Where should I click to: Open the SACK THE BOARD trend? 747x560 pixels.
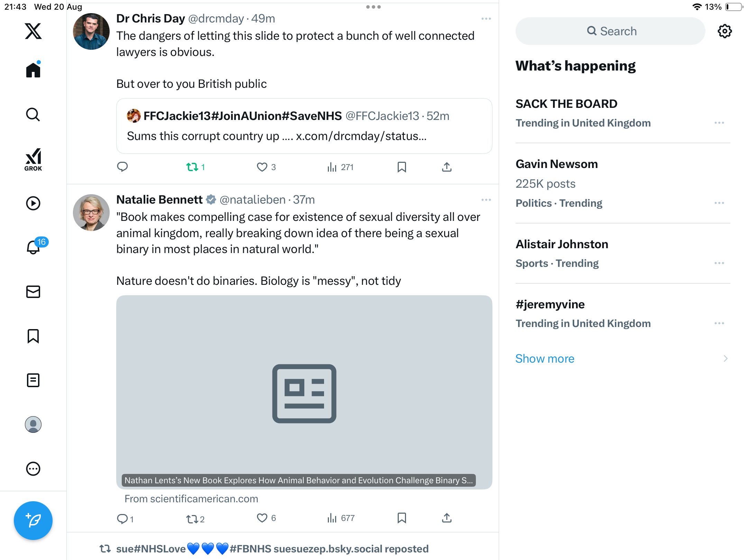pyautogui.click(x=566, y=104)
